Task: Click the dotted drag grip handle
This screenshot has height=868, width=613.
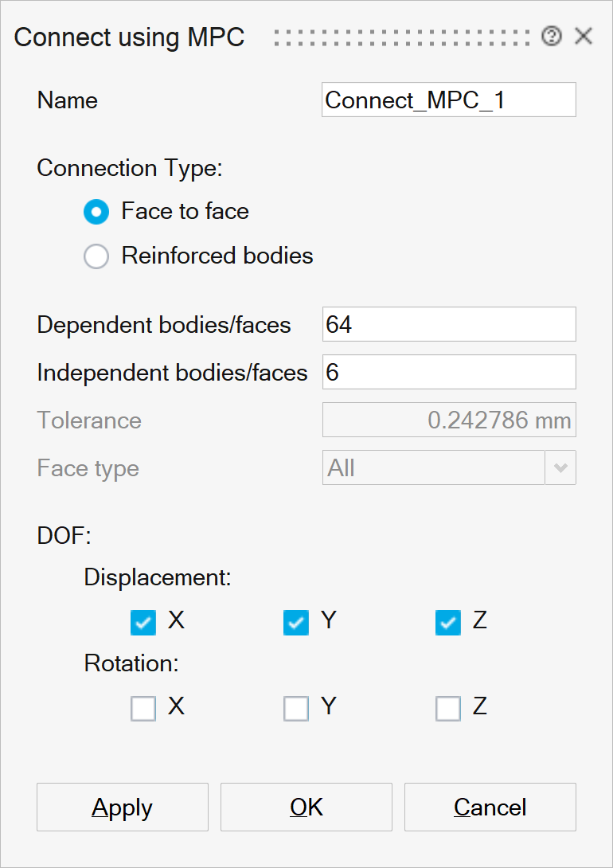Action: (402, 37)
